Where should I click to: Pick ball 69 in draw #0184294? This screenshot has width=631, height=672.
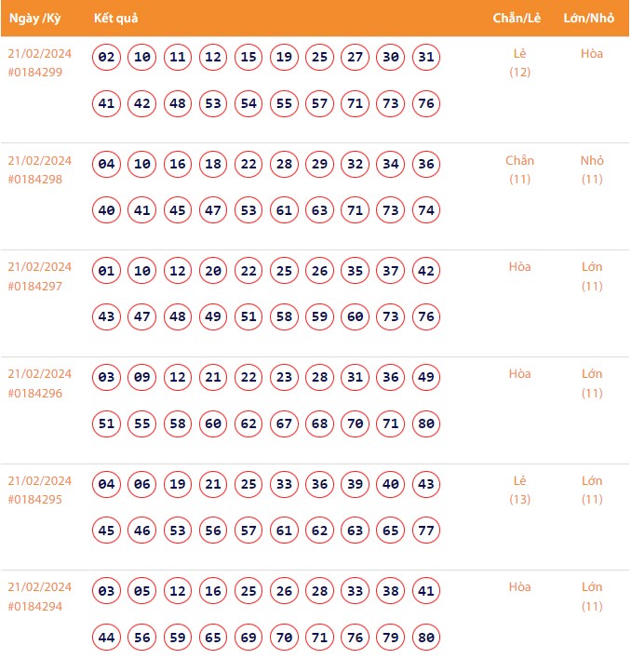click(248, 638)
